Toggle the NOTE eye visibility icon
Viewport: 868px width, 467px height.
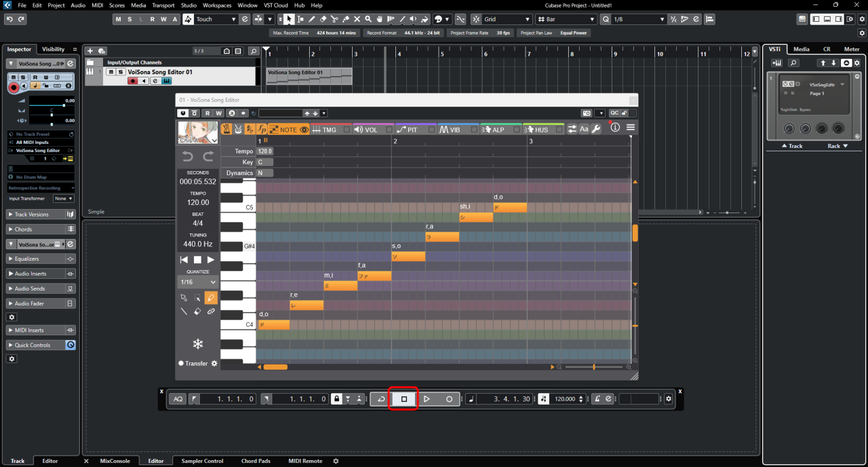point(304,130)
